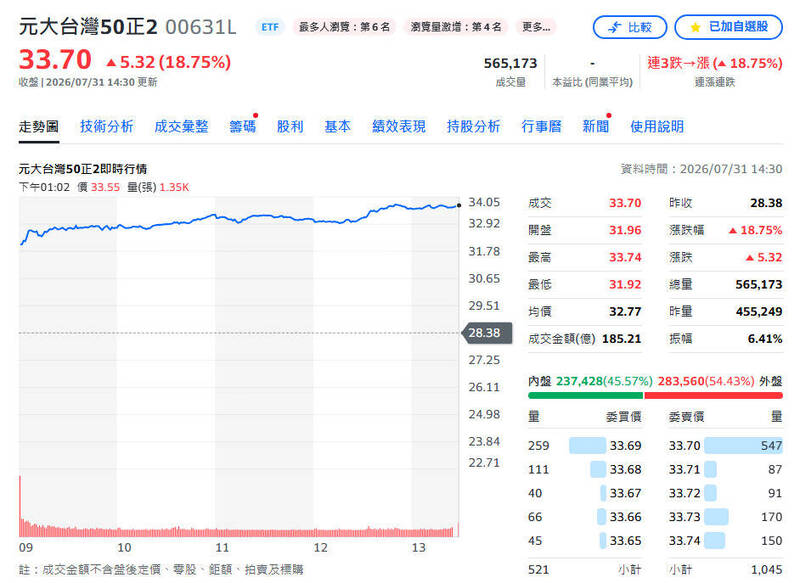800x583 pixels.
Task: Open the 新聞 tab
Action: (596, 126)
